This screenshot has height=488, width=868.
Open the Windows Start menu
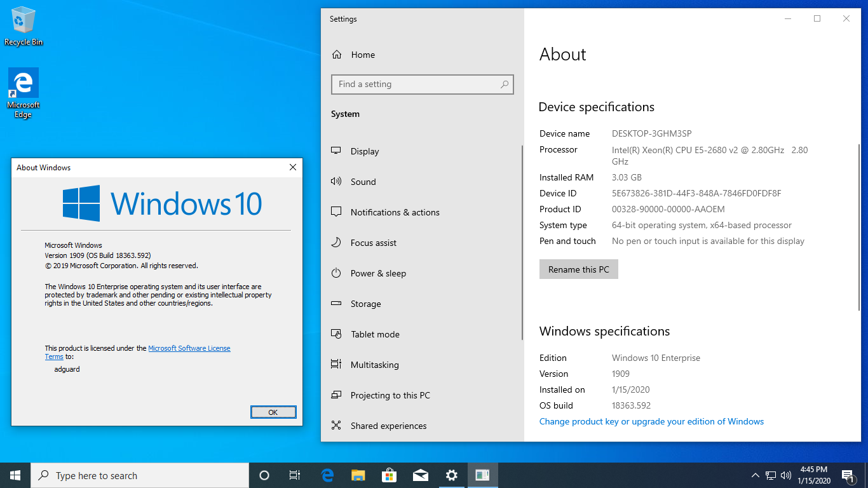[15, 475]
